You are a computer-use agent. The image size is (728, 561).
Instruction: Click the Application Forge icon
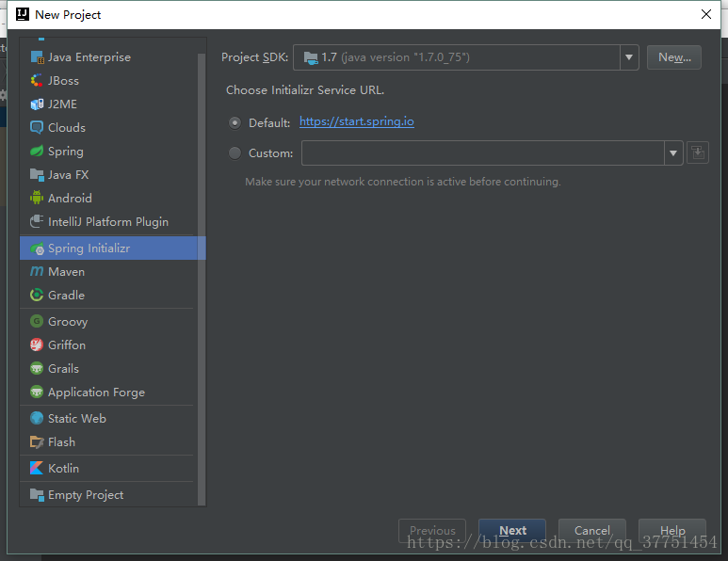[37, 393]
